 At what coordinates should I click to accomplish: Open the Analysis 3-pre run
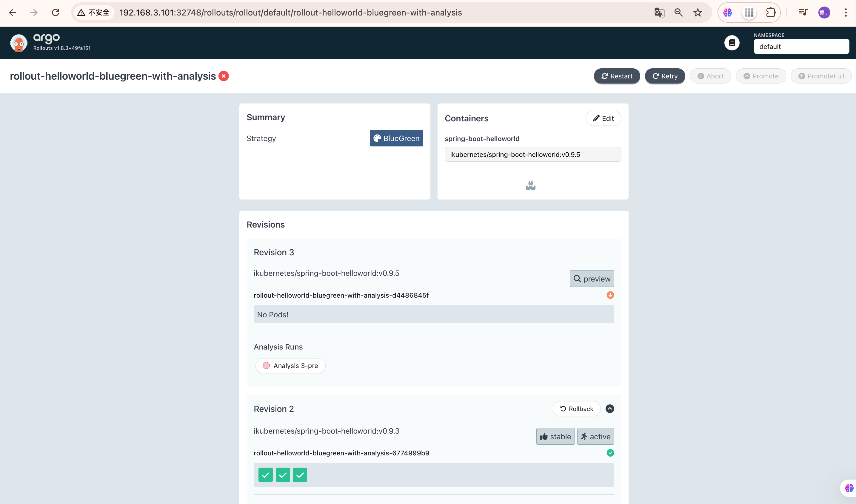click(x=290, y=366)
